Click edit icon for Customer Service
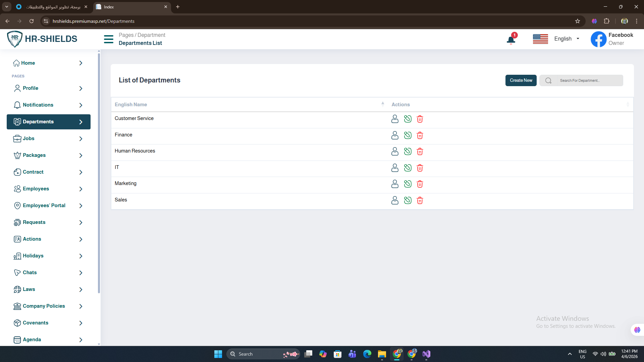 pyautogui.click(x=408, y=119)
